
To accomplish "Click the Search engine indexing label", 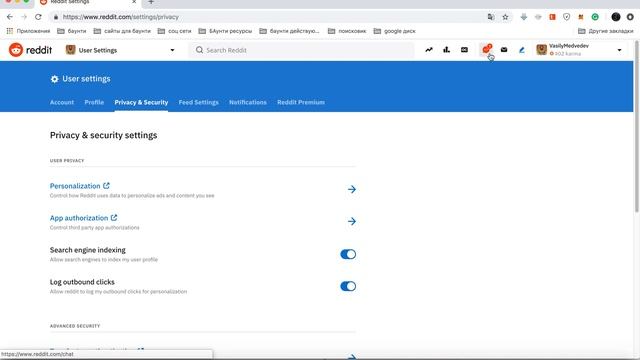I will (88, 250).
